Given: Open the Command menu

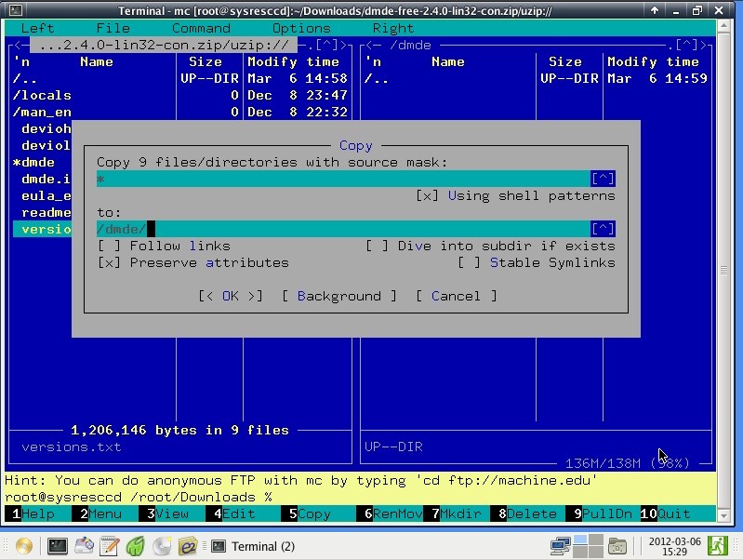Looking at the screenshot, I should point(201,29).
